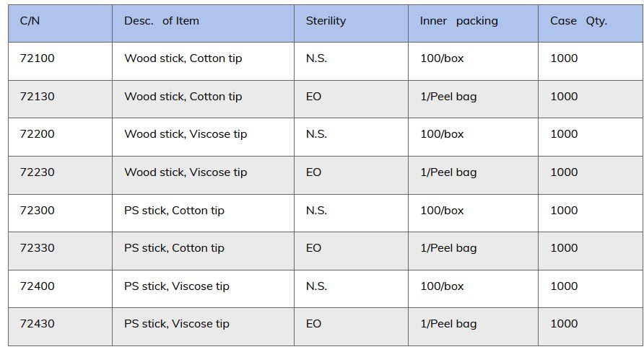The image size is (644, 352).
Task: Click description in the 72100 row
Action: click(x=183, y=58)
